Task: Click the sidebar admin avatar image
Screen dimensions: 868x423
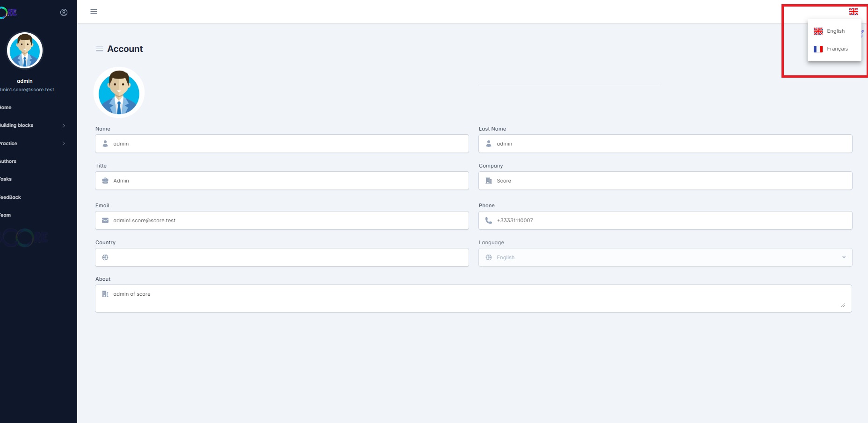Action: tap(25, 51)
